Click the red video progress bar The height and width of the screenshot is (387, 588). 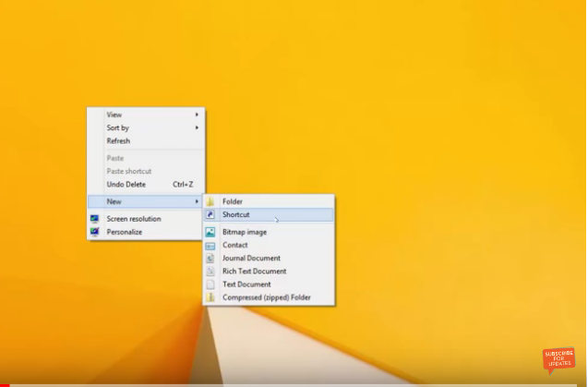click(x=4, y=385)
